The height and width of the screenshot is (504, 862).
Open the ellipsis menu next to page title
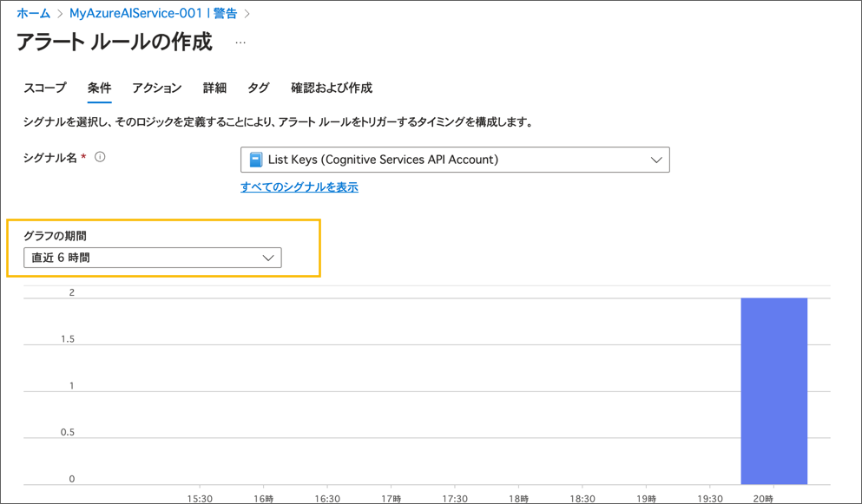click(x=240, y=43)
